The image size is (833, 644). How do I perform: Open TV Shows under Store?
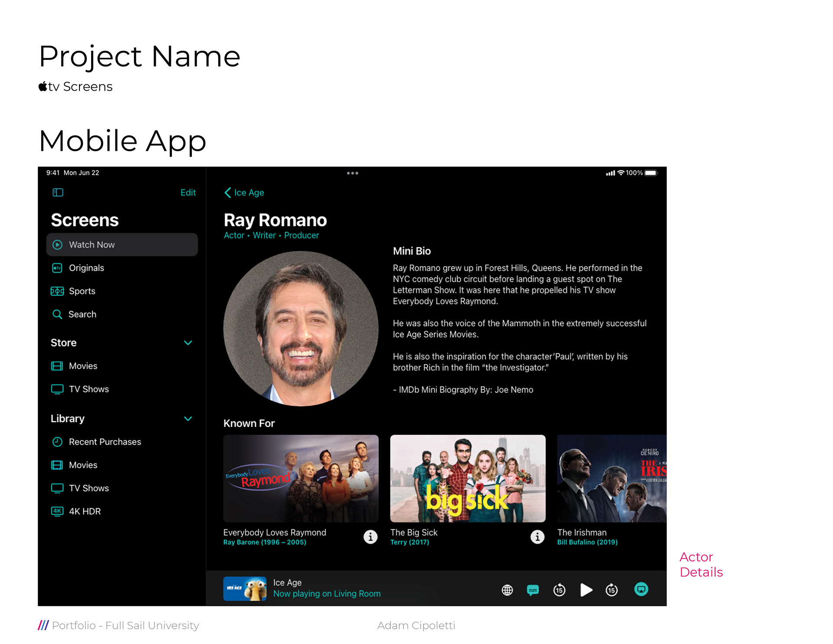tap(89, 389)
